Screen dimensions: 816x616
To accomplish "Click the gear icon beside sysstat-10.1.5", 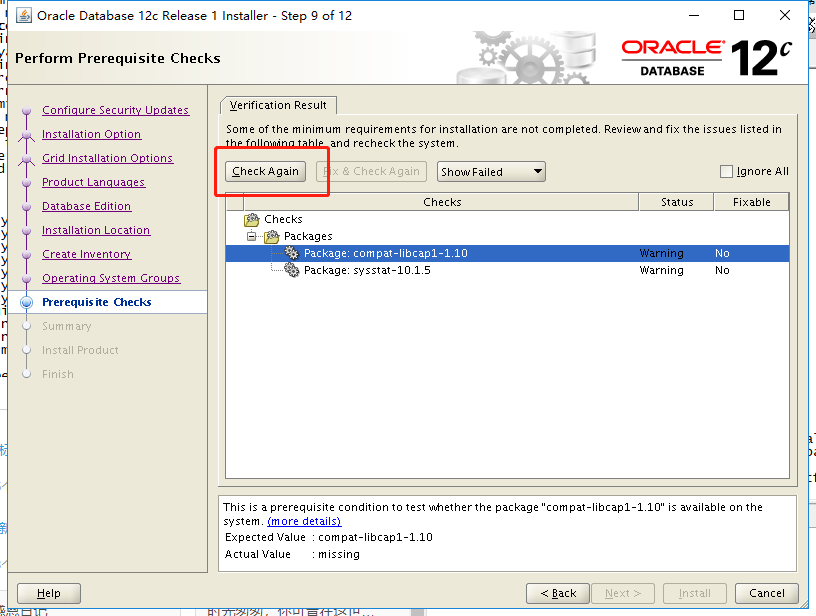I will pos(291,270).
